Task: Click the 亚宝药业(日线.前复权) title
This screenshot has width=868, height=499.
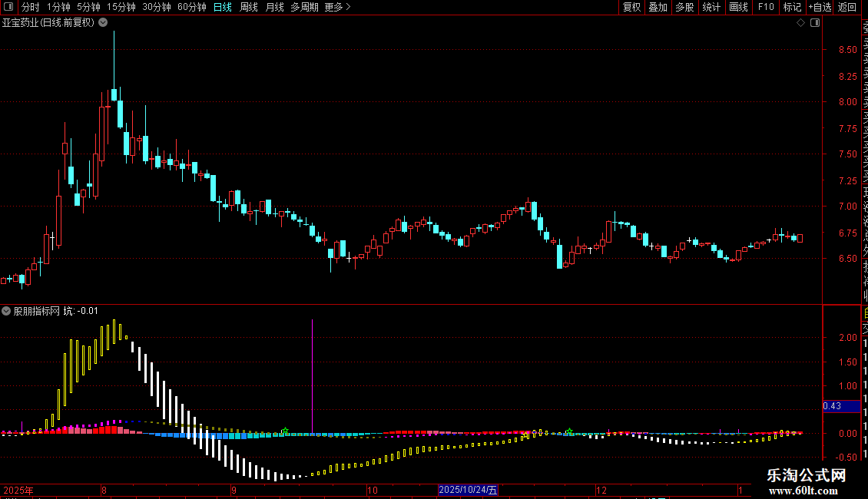Action: click(48, 23)
